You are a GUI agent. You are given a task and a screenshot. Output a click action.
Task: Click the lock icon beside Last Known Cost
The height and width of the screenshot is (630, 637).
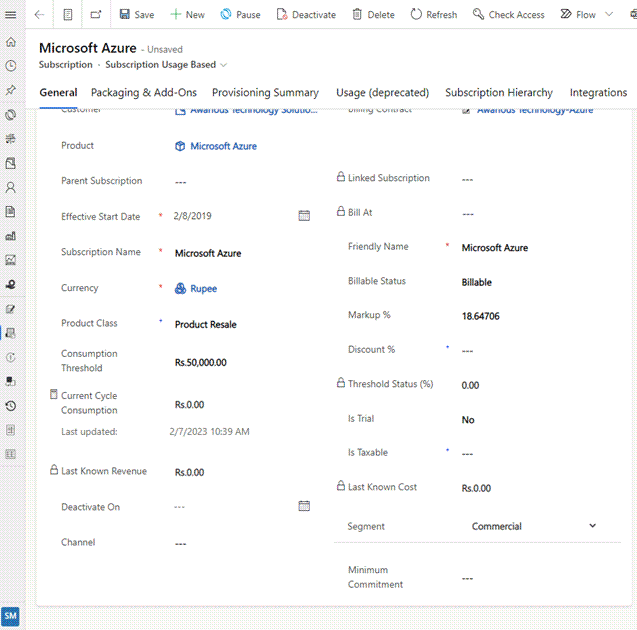click(340, 485)
